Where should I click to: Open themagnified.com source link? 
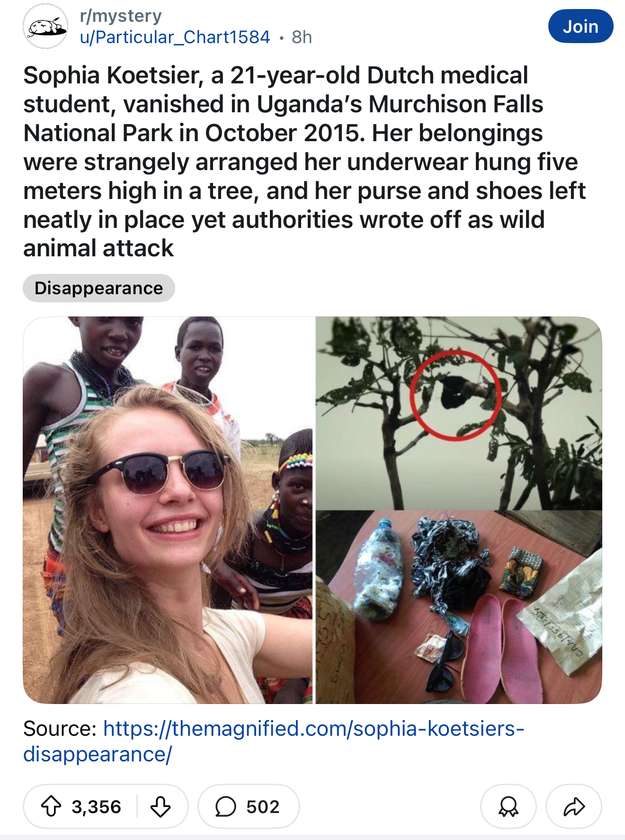(274, 741)
